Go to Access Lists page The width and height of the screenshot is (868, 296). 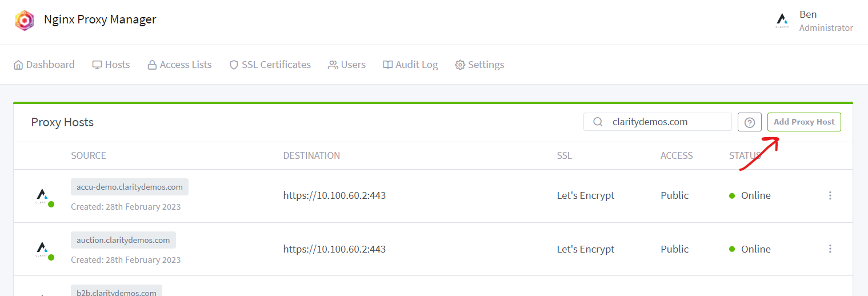coord(179,65)
